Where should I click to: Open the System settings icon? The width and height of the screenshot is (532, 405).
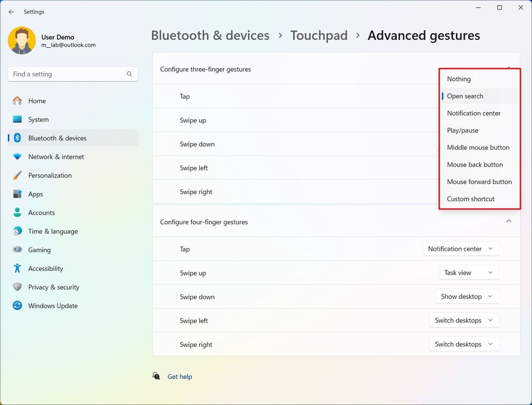(x=21, y=119)
